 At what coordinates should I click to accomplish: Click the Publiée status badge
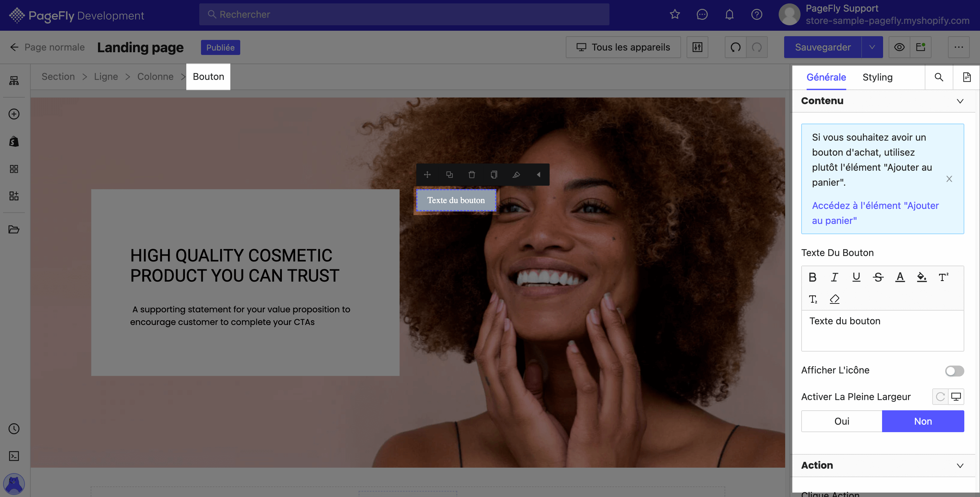220,47
